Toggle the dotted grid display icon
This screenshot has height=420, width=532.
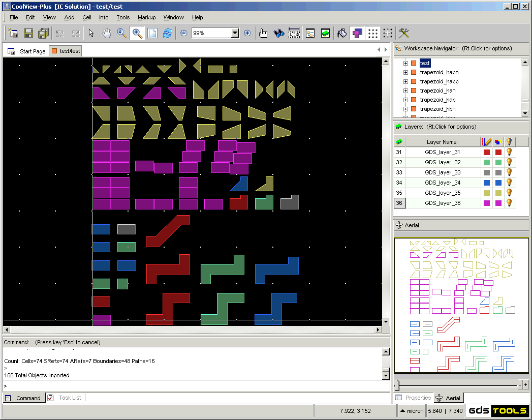pyautogui.click(x=372, y=33)
